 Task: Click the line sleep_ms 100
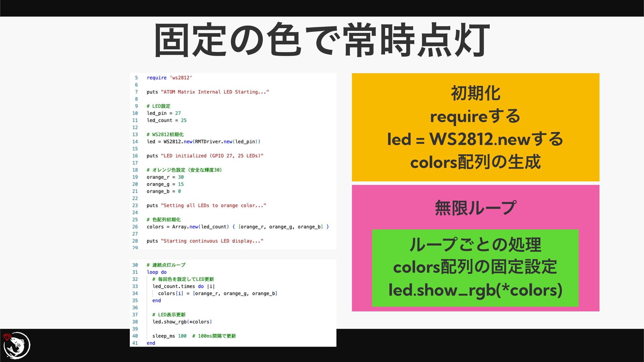click(x=169, y=336)
